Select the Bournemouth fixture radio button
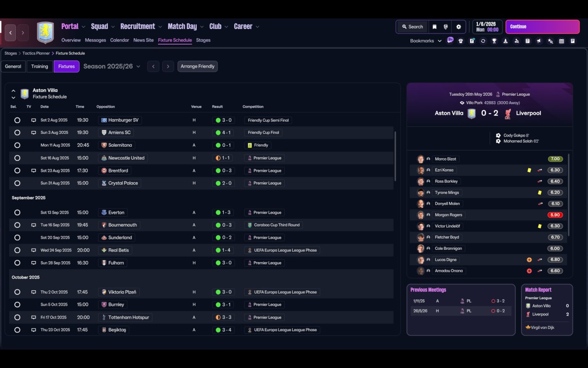The image size is (588, 368). point(17,225)
